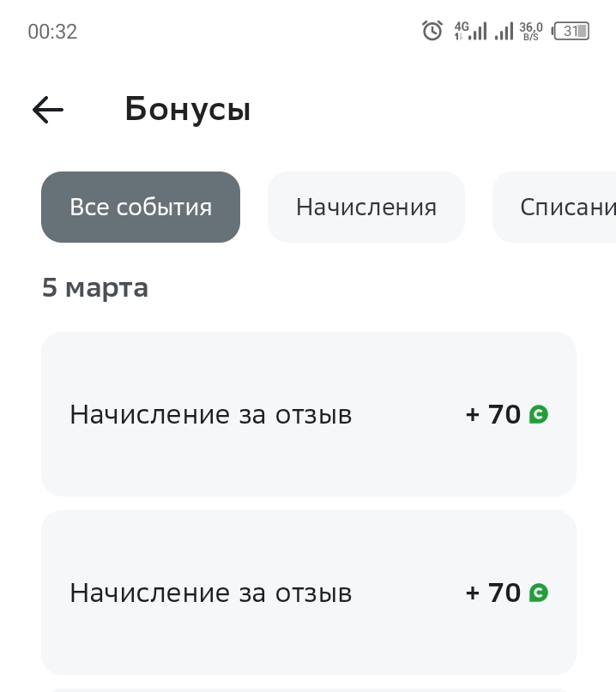616x692 pixels.
Task: Switch to the Начисления tab
Action: [x=366, y=207]
